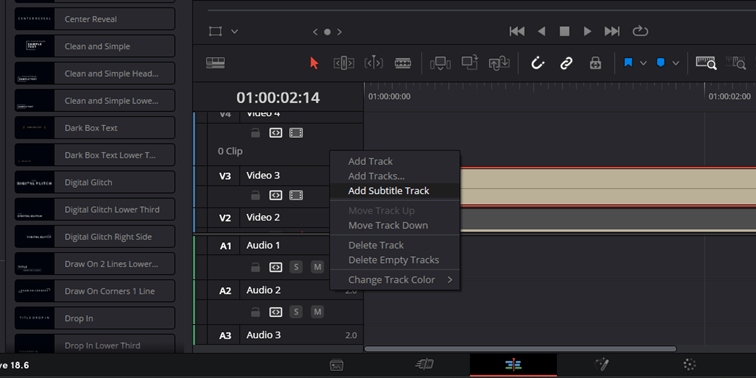
Task: Open the Cut page
Action: pos(425,364)
